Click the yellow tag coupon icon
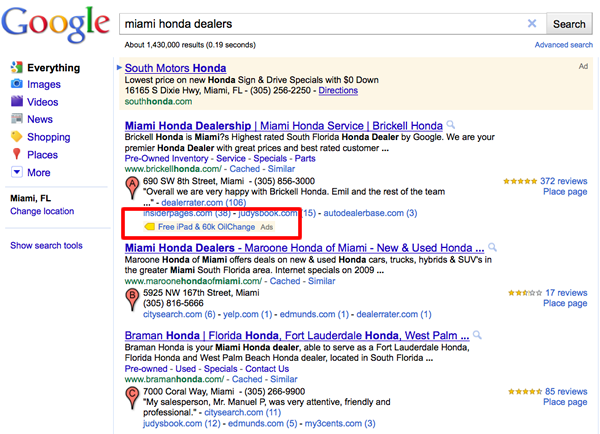This screenshot has width=600, height=434. [x=149, y=227]
